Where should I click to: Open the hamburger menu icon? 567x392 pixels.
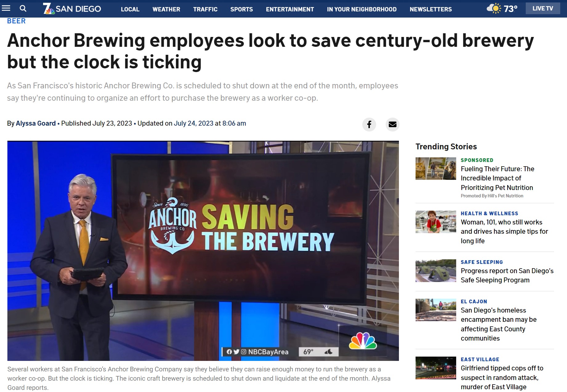[6, 8]
